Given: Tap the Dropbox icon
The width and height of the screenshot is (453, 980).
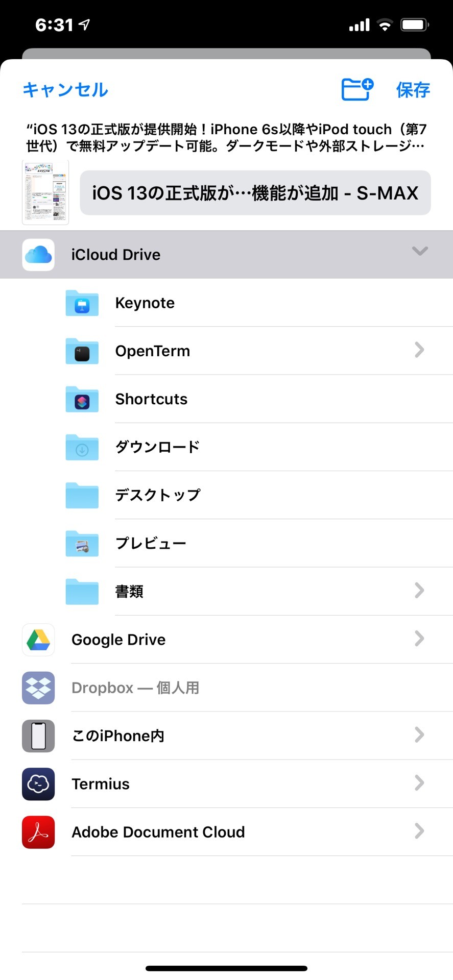Looking at the screenshot, I should 38,688.
